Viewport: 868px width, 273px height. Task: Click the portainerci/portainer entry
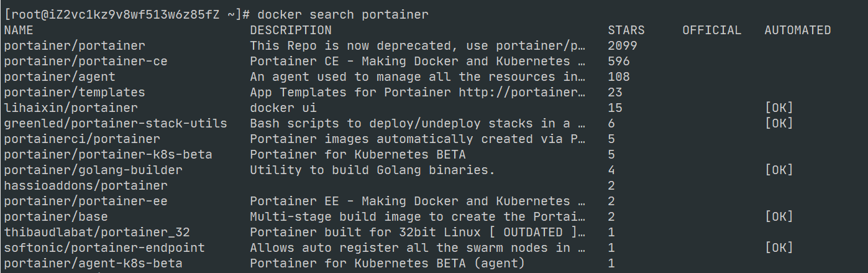[x=82, y=139]
